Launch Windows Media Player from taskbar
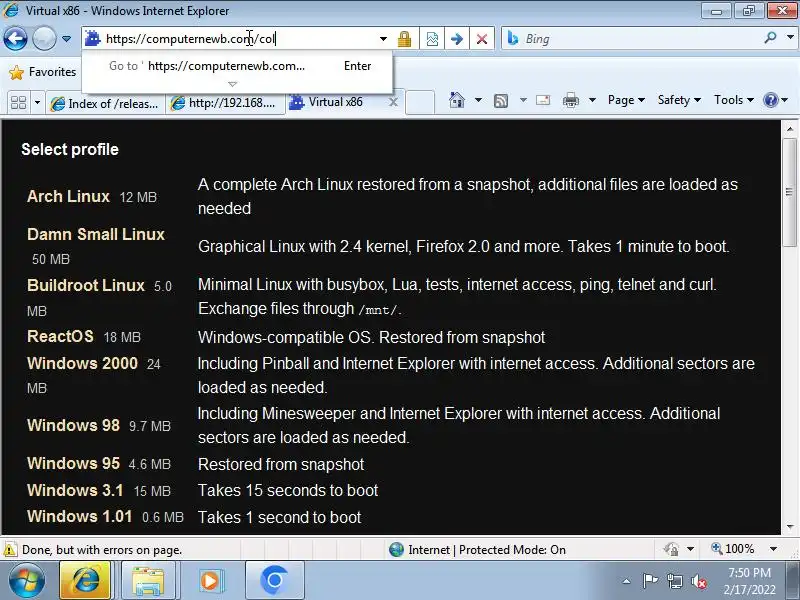Screen dimensions: 800x600 point(210,581)
